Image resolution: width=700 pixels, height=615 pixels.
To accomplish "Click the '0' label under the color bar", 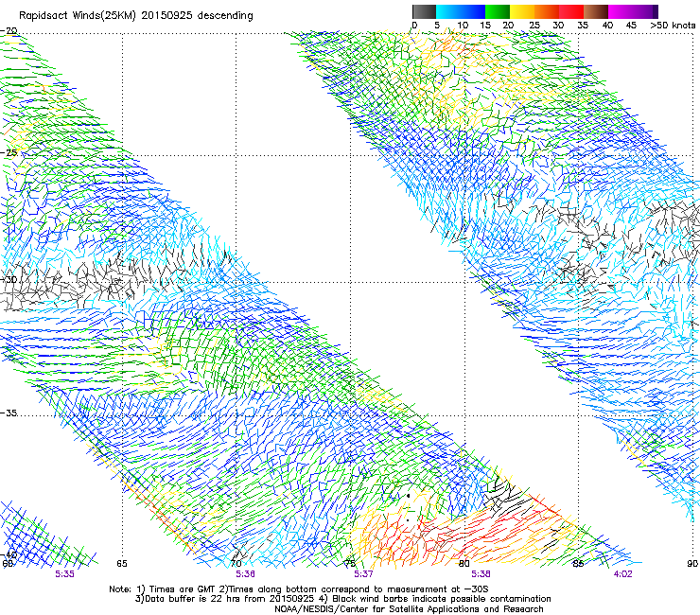I will 414,26.
